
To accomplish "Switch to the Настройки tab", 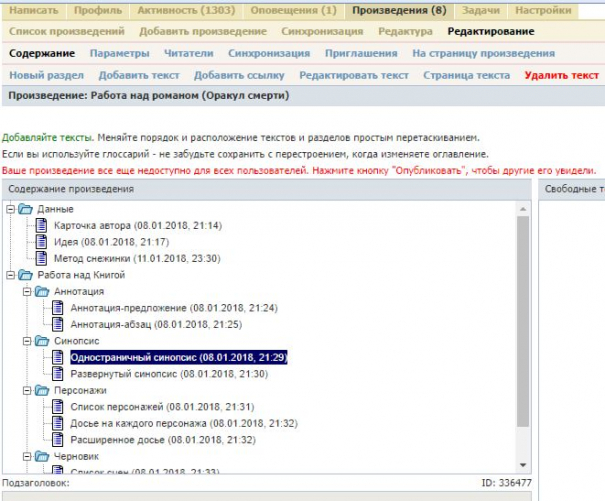I will (544, 11).
